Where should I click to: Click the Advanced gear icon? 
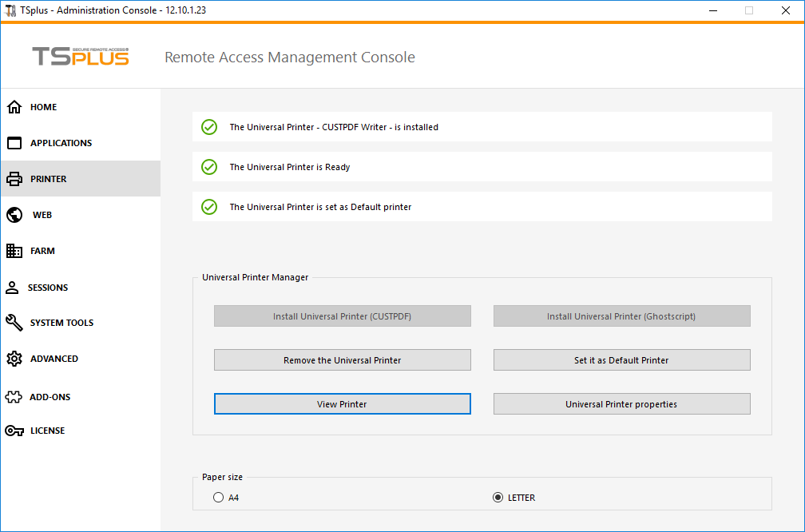tap(14, 359)
